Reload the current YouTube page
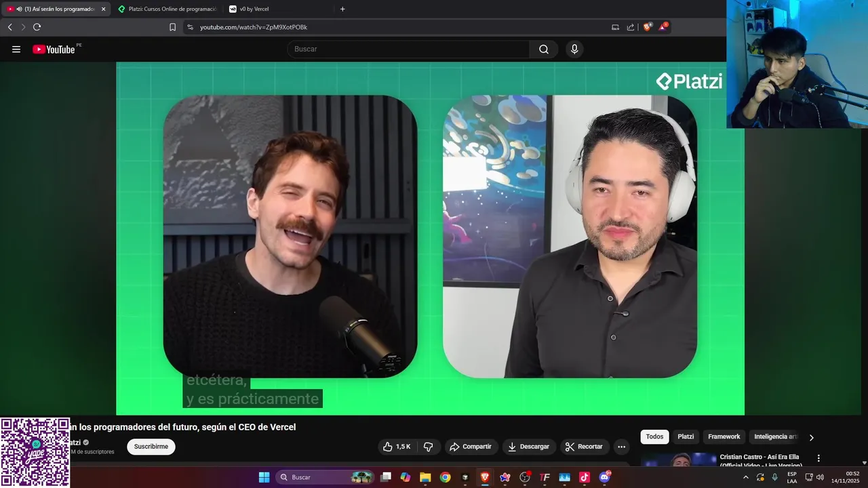Viewport: 868px width, 488px height. 37,27
